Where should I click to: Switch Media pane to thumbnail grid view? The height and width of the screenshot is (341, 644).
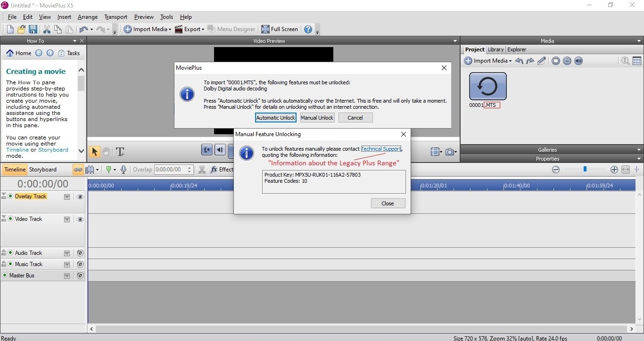point(637,61)
